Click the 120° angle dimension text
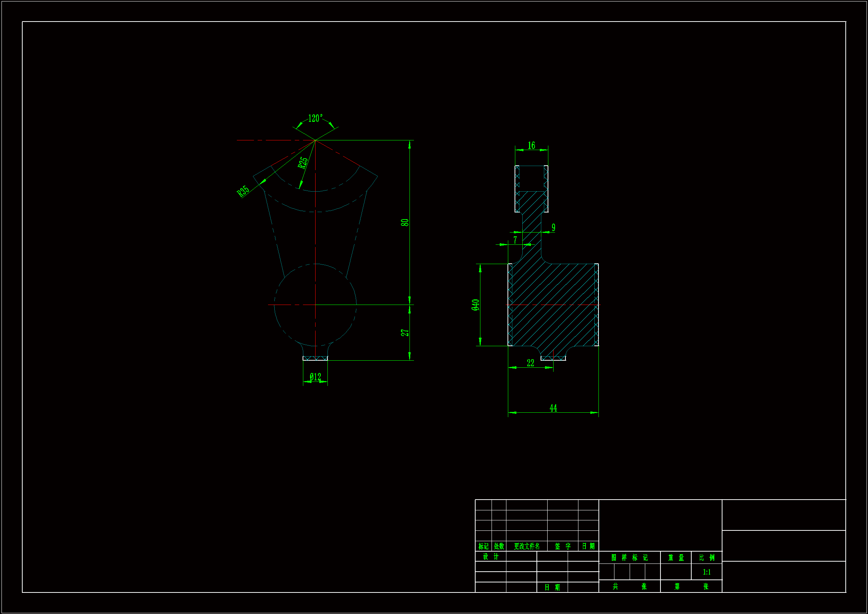This screenshot has height=614, width=868. tap(315, 118)
